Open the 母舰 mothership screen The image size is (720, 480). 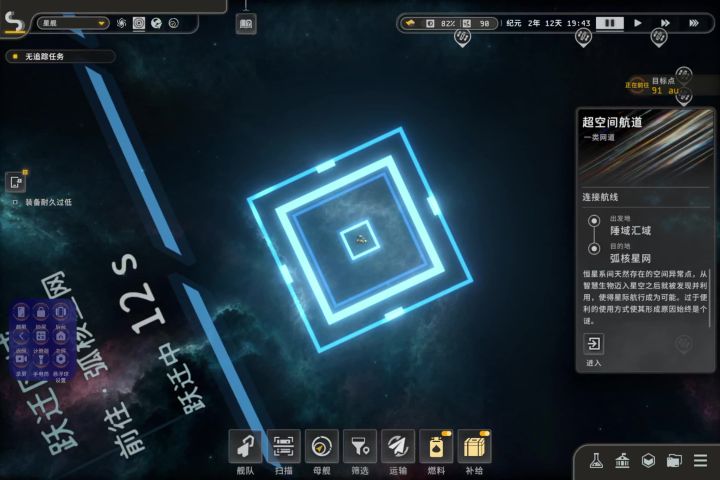(322, 446)
